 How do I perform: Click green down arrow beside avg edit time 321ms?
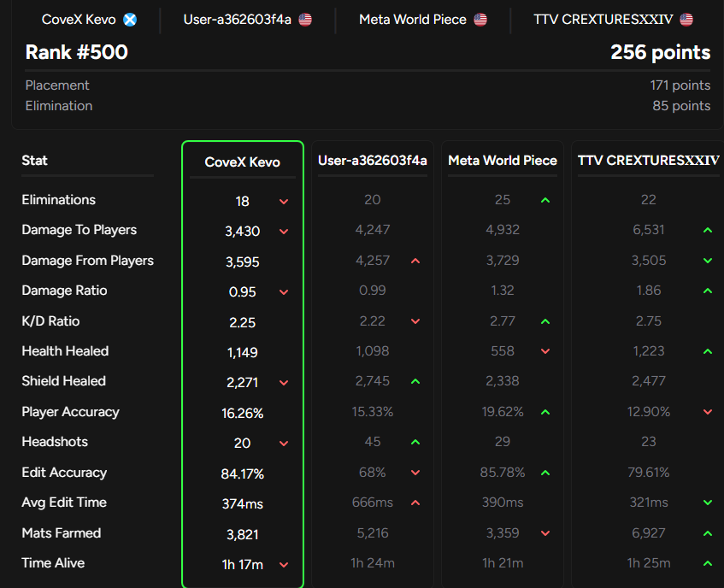(x=708, y=503)
